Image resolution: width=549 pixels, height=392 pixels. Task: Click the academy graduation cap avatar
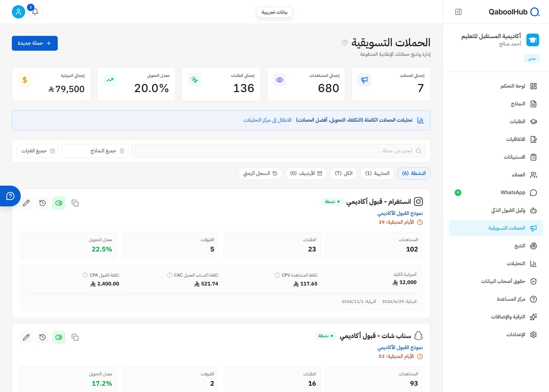pyautogui.click(x=533, y=40)
